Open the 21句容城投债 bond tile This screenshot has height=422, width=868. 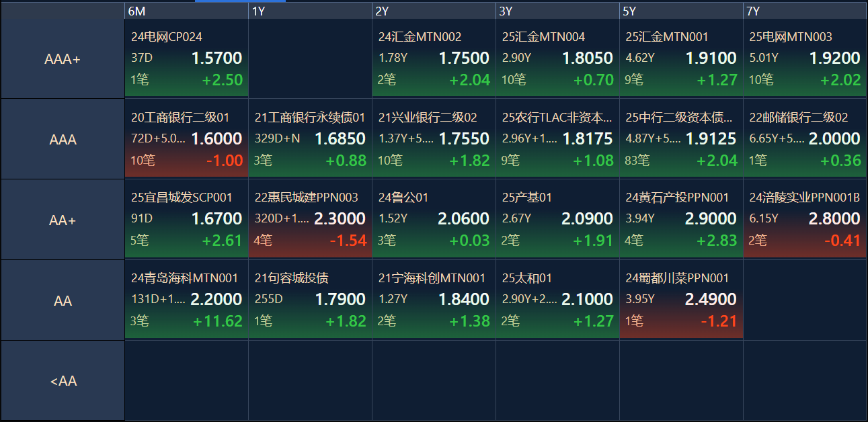310,299
